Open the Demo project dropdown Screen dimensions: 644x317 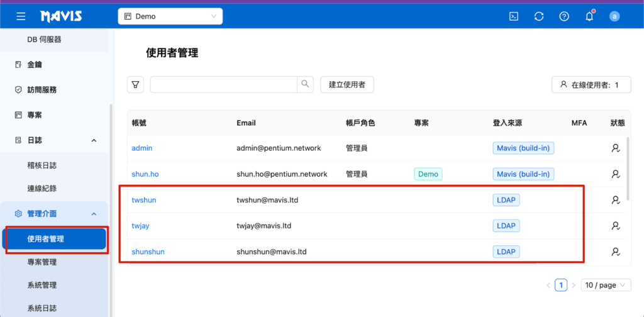170,16
